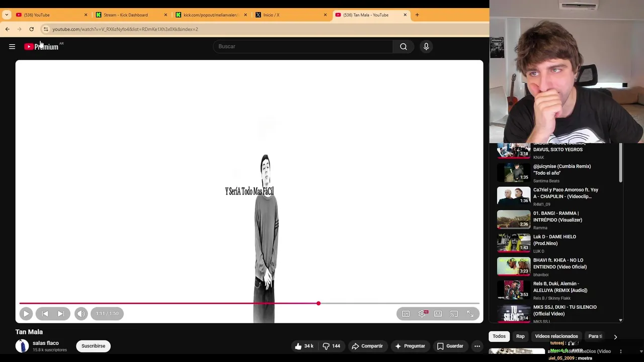Click Santima Beats channel name
The height and width of the screenshot is (362, 644).
pos(546,181)
